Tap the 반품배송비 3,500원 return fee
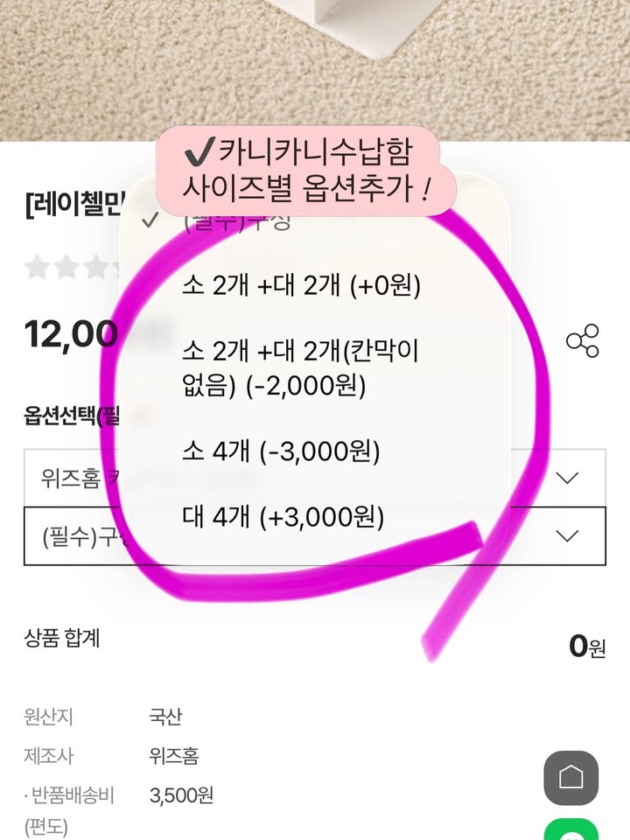630x840 pixels. click(x=181, y=795)
